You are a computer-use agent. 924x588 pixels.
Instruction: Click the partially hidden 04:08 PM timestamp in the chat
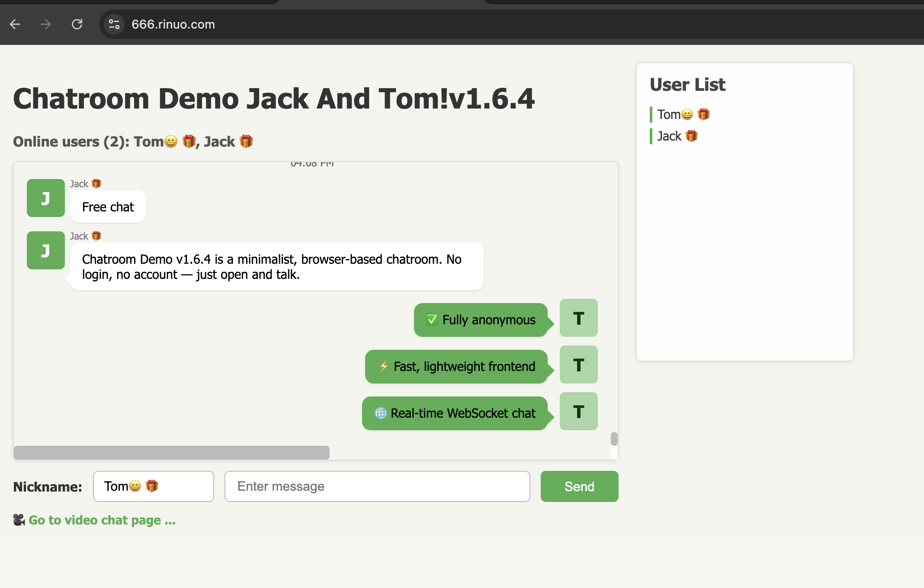tap(312, 164)
